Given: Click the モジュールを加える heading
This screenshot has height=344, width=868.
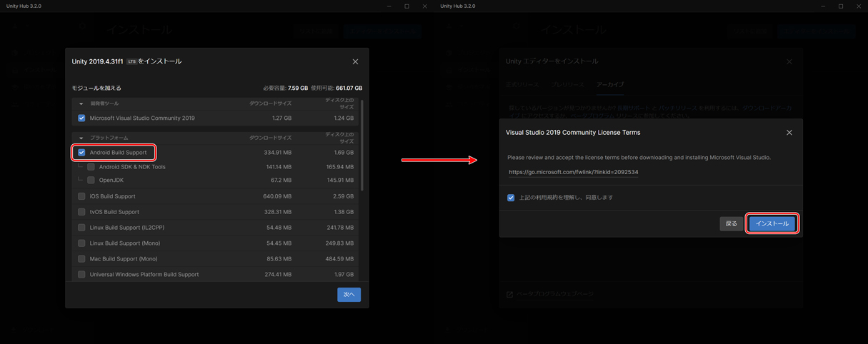Looking at the screenshot, I should point(96,88).
